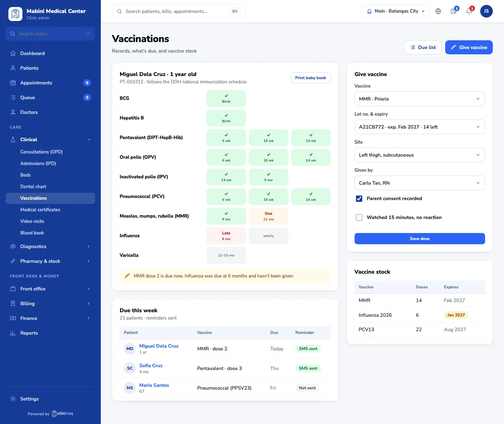Click the Finance banknote icon
Viewport: 504px width, 424px height.
point(13,318)
